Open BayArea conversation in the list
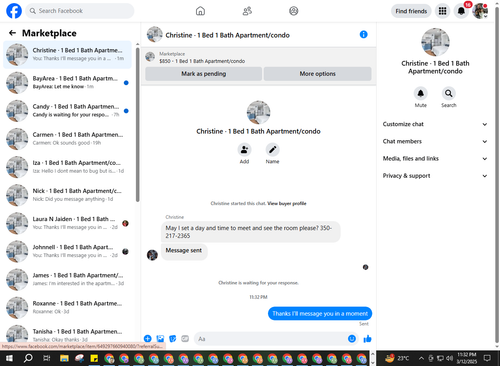Viewport: 500px width, 366px height. (x=67, y=83)
